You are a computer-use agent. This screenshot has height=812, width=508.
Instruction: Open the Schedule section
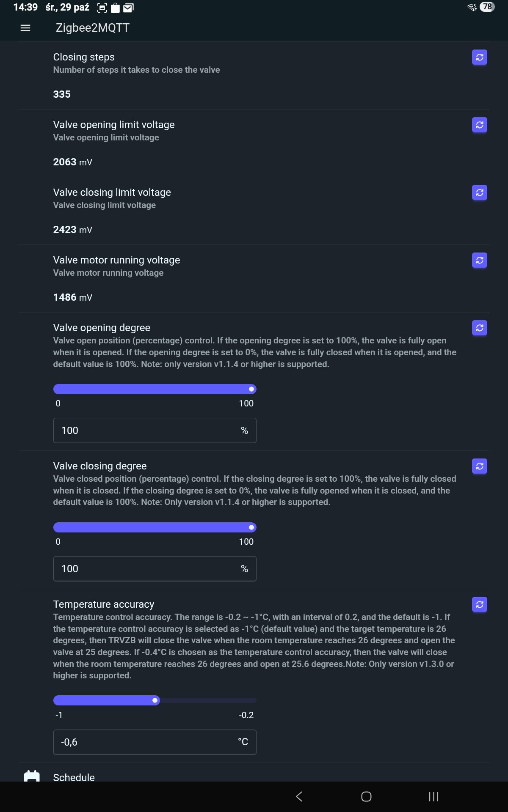pos(74,777)
